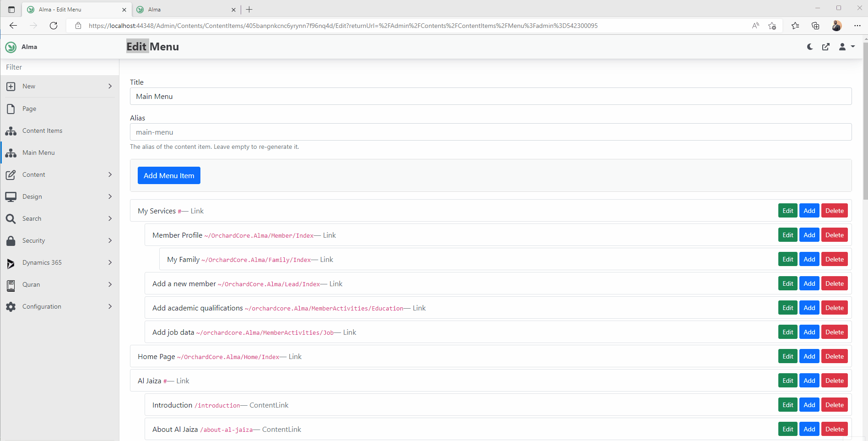Expand the Content sidebar section
The image size is (868, 441).
coord(33,174)
